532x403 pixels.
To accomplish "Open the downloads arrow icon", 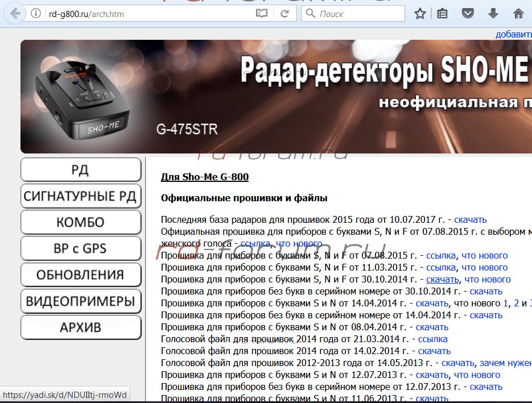I will [493, 14].
